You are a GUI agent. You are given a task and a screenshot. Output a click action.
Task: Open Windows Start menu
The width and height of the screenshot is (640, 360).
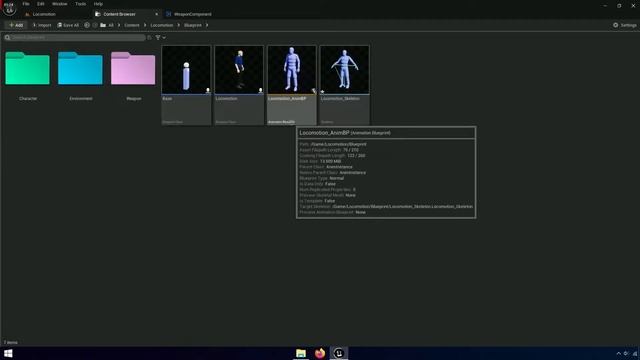click(x=8, y=353)
